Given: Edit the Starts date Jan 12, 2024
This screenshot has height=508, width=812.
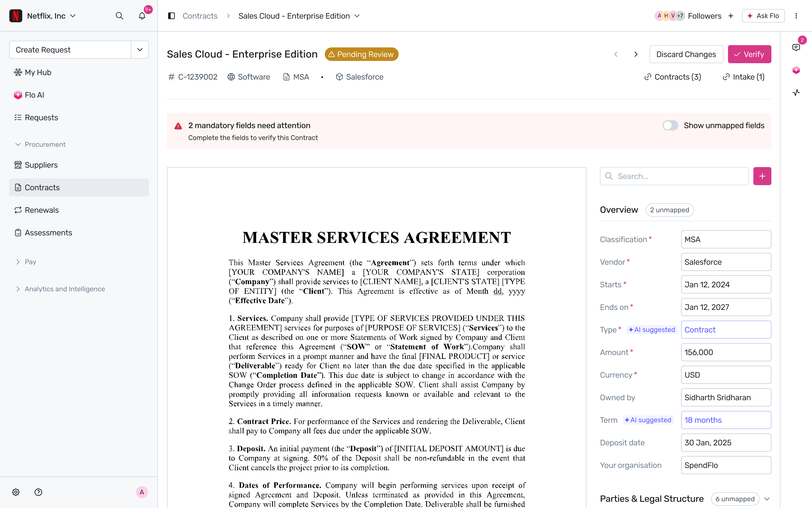Looking at the screenshot, I should click(726, 284).
